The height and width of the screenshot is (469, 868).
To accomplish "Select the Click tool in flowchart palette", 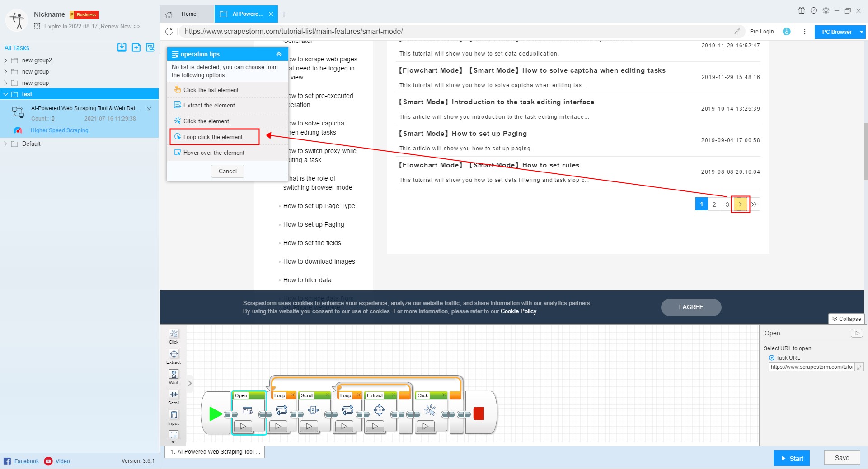I will [x=174, y=336].
